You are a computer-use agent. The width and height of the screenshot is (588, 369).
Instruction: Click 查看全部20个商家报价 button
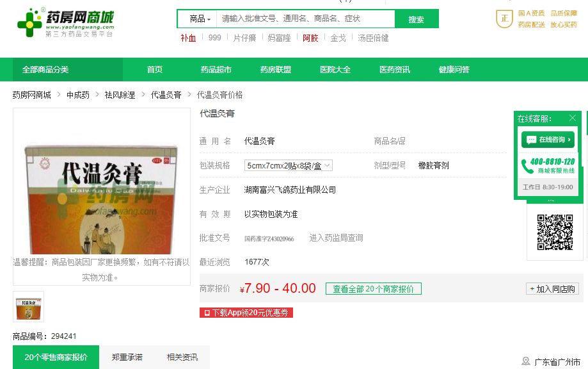[x=374, y=289]
